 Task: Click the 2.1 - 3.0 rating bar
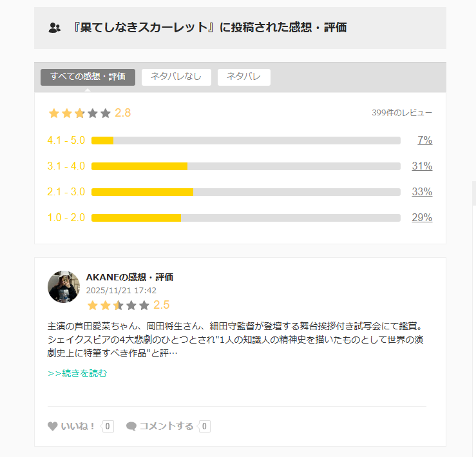point(245,192)
